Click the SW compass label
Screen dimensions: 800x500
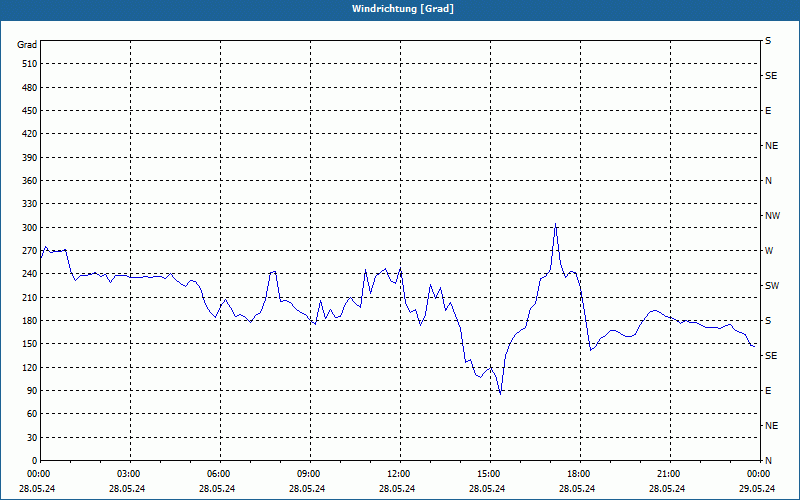[772, 286]
